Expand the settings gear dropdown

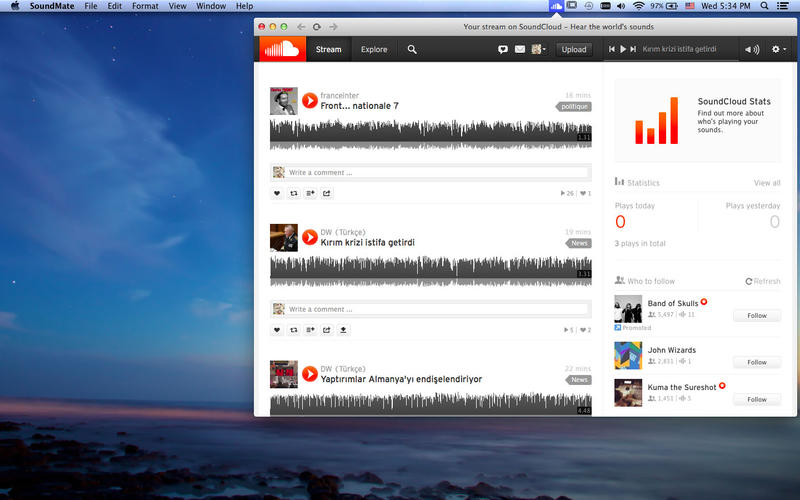(x=778, y=49)
